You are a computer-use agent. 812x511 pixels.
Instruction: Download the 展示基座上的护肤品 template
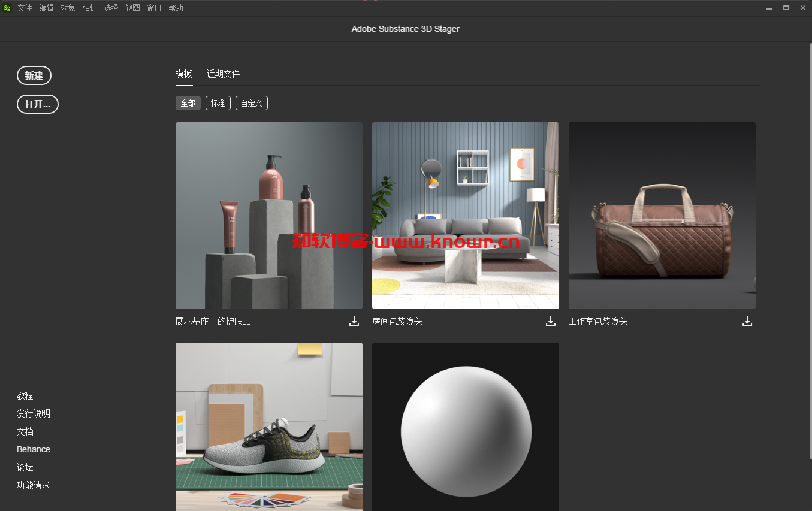354,321
